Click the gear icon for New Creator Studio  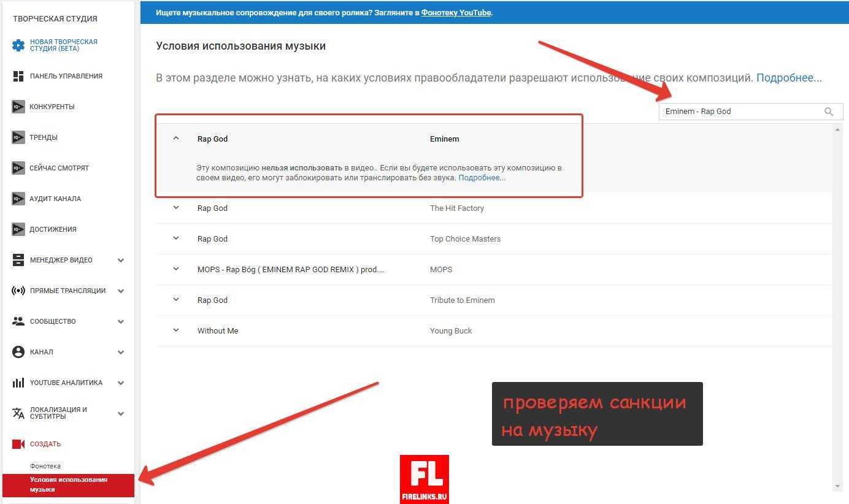pyautogui.click(x=18, y=45)
